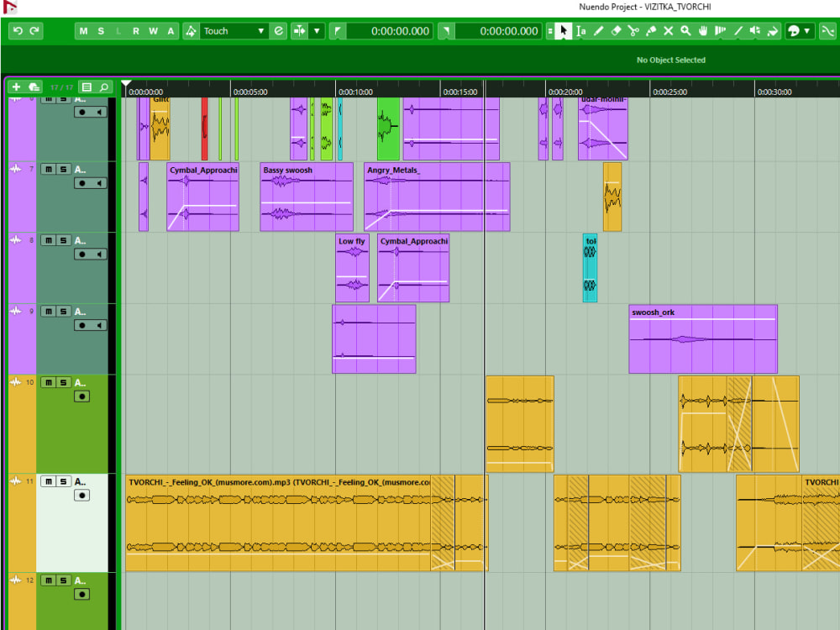Image resolution: width=840 pixels, height=630 pixels.
Task: Toggle global Solo state (S) button
Action: point(101,31)
